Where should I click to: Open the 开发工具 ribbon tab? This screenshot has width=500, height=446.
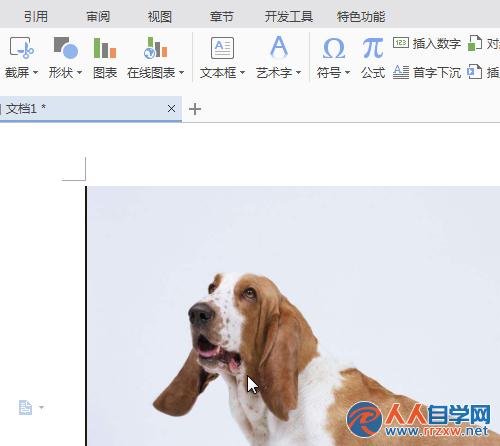289,16
